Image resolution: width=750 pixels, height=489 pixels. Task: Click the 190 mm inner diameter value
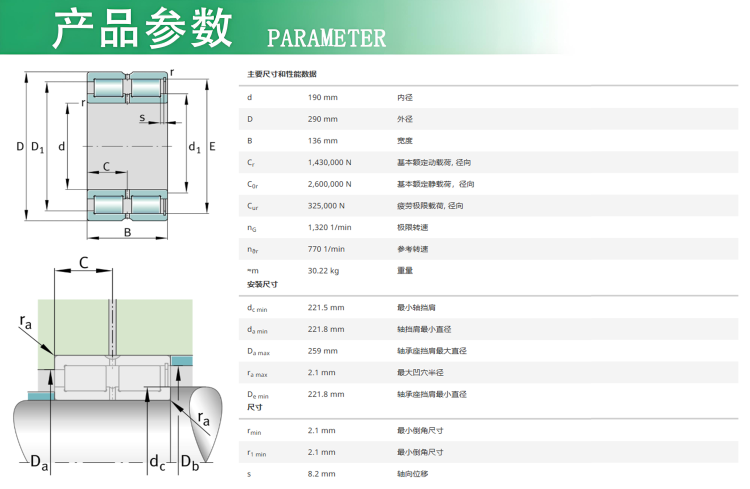(x=322, y=98)
